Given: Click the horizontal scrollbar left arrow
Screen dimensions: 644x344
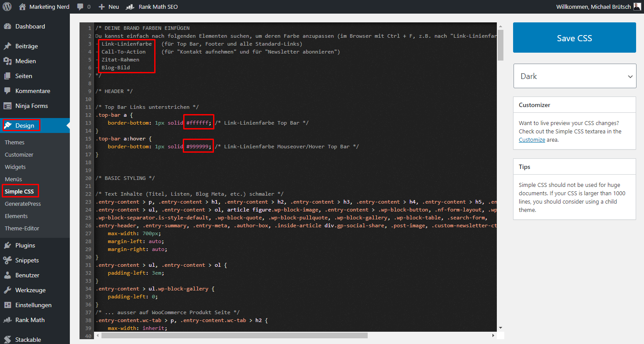Looking at the screenshot, I should [98, 335].
